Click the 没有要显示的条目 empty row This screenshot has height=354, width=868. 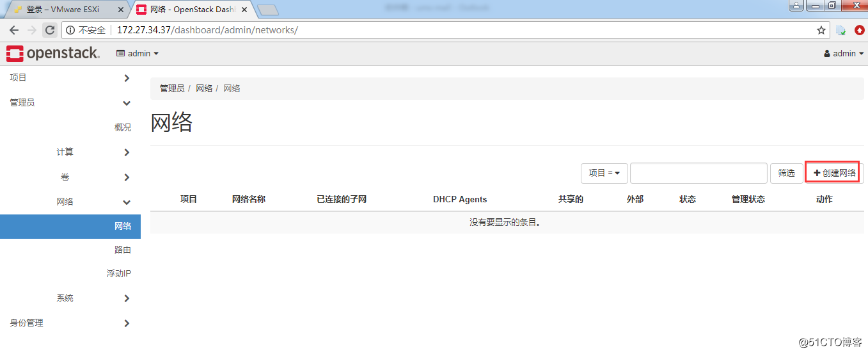click(x=507, y=223)
